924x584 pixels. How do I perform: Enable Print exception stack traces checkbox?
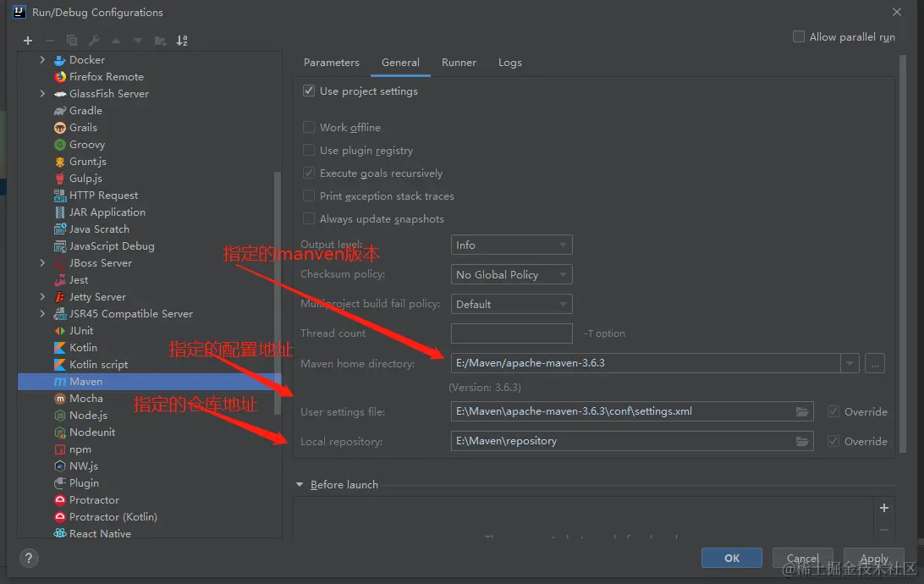[308, 196]
